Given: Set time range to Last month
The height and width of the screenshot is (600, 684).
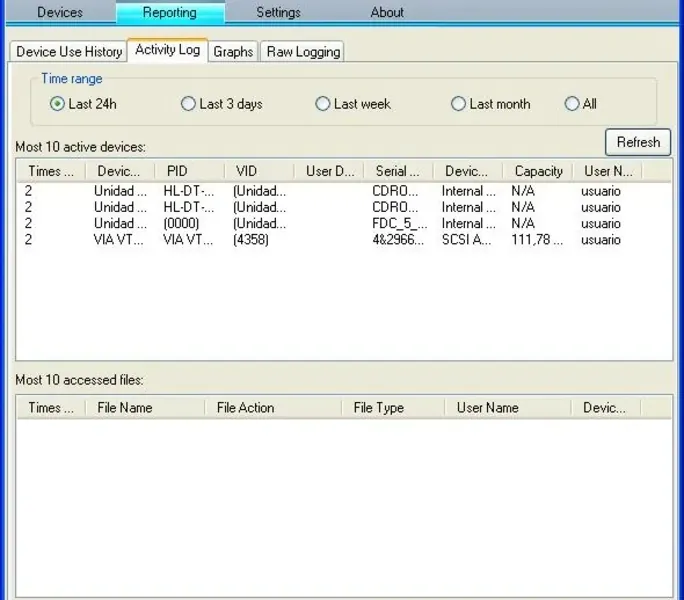Looking at the screenshot, I should click(458, 104).
